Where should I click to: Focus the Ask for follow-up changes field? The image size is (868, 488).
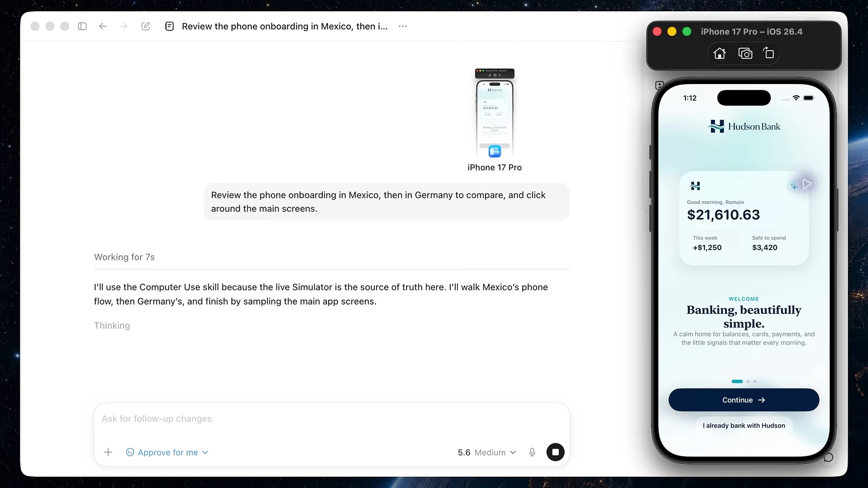tap(331, 419)
